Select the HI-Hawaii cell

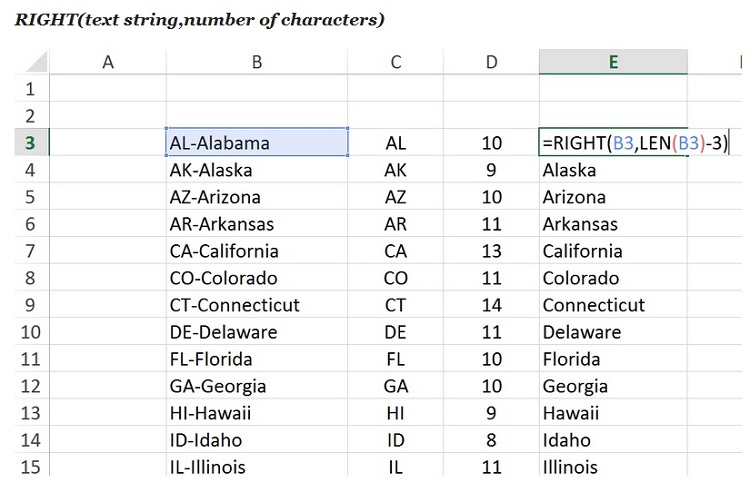257,413
